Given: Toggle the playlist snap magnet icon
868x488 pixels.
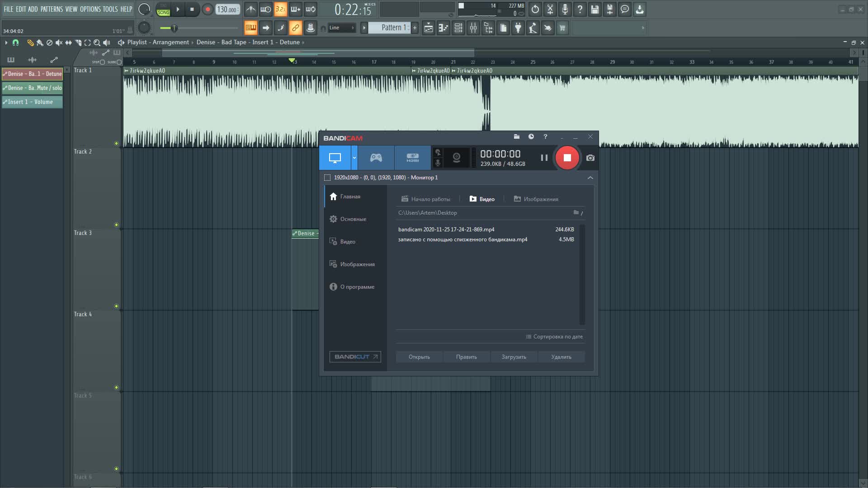Looking at the screenshot, I should [x=15, y=42].
